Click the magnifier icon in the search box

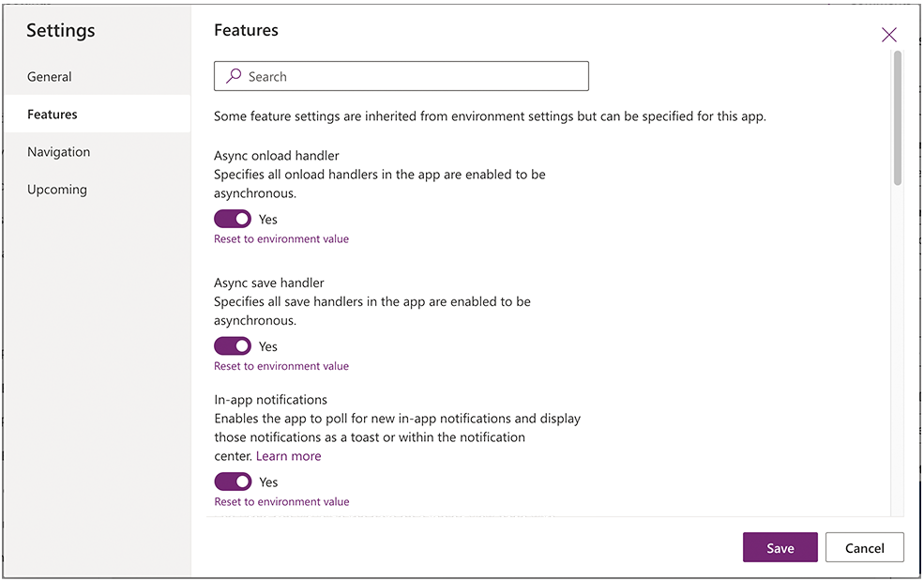click(x=234, y=75)
